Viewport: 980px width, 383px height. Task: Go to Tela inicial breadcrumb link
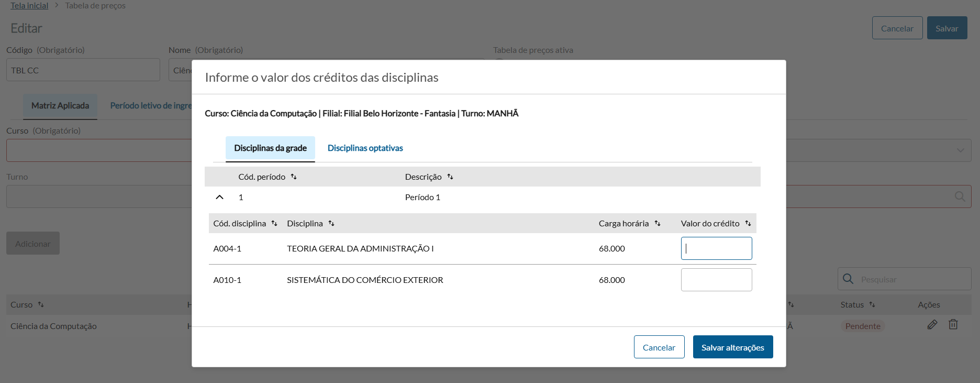(x=29, y=6)
